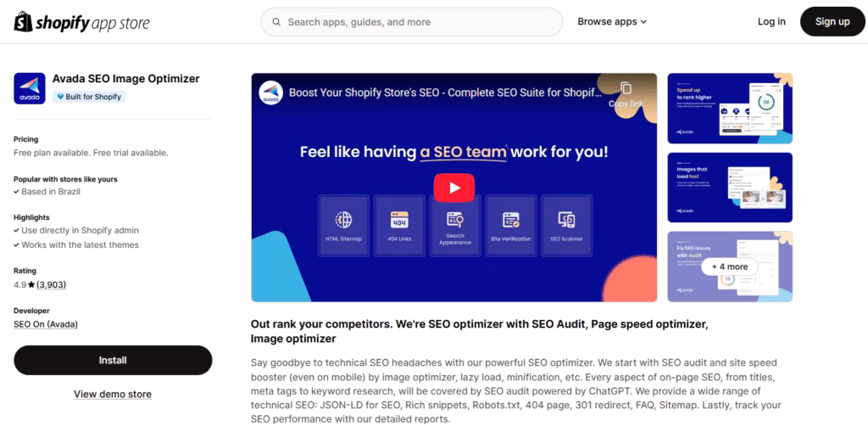The image size is (868, 426).
Task: Open the SEO On (Avada) developer link
Action: 47,325
